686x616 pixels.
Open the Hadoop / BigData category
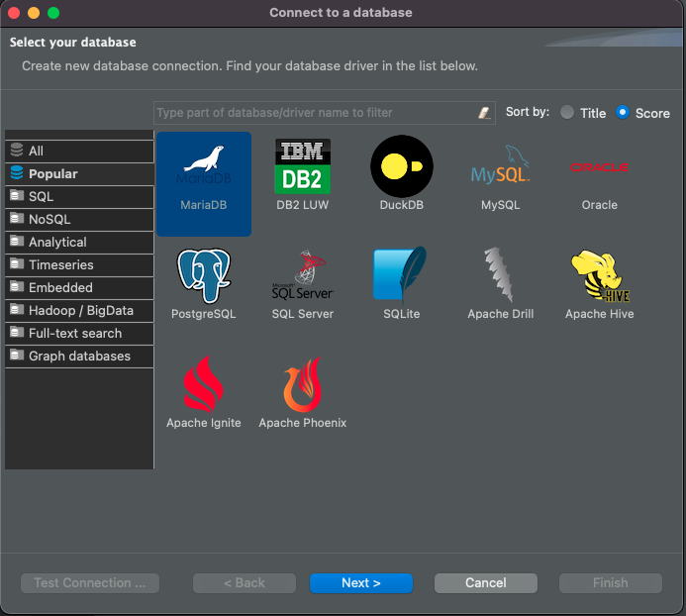[79, 310]
